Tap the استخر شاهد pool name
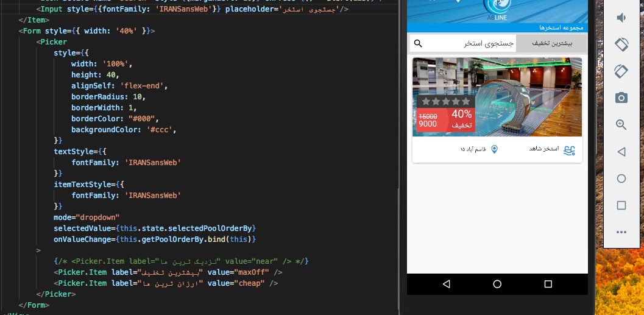This screenshot has height=315, width=644. (544, 149)
